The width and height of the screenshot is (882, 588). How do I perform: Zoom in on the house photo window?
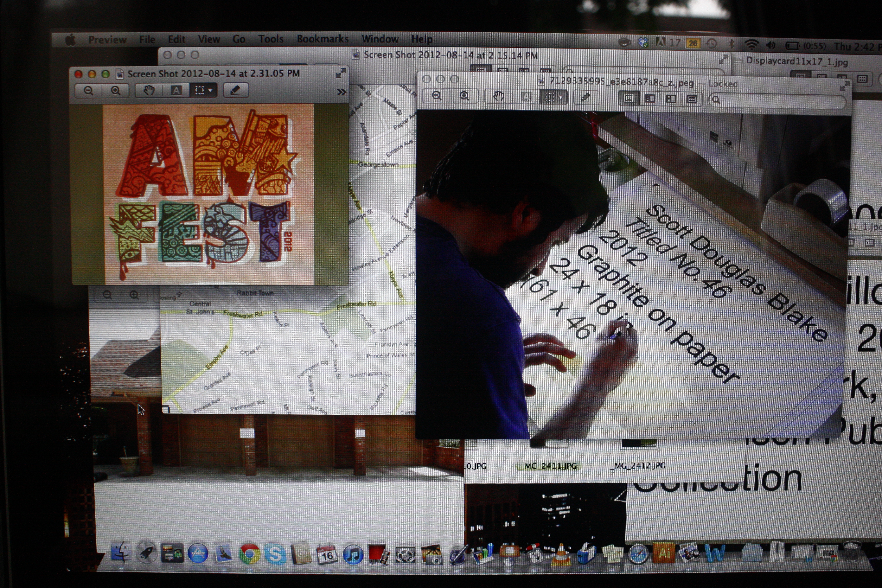click(134, 295)
